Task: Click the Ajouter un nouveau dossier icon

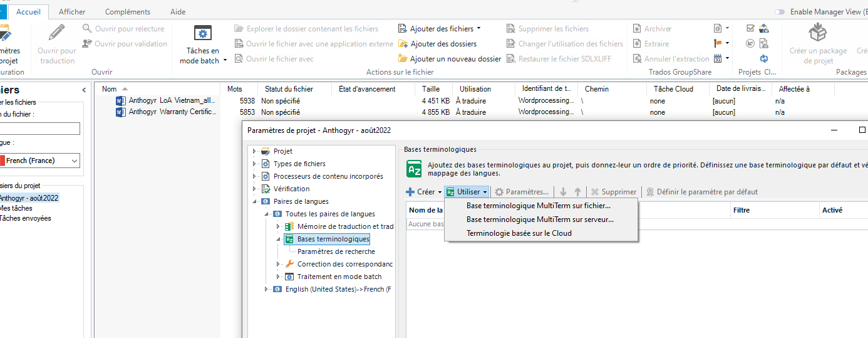Action: point(404,59)
